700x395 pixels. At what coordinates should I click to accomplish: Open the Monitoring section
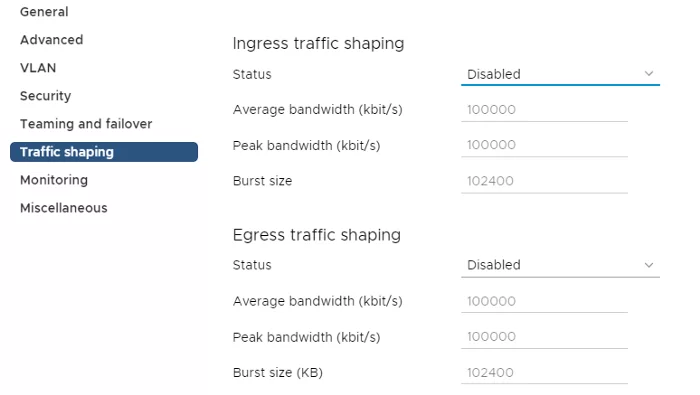(54, 180)
